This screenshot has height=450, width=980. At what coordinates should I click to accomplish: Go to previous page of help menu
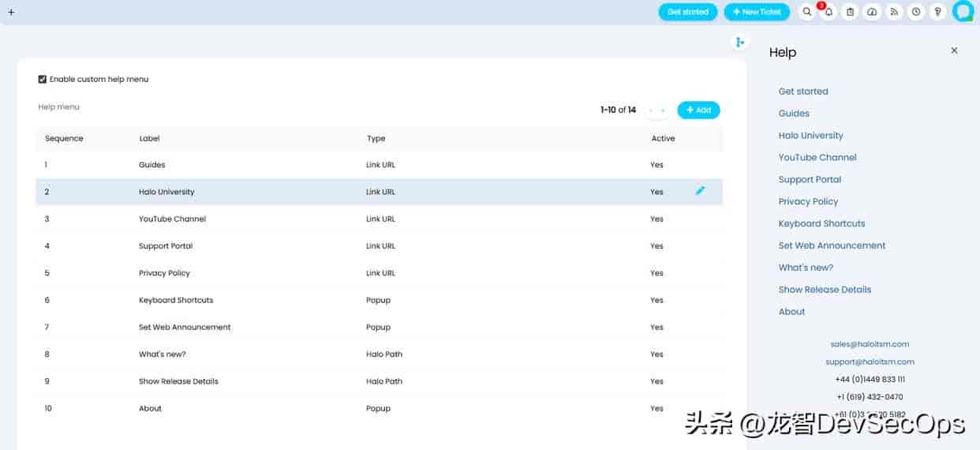tap(651, 111)
